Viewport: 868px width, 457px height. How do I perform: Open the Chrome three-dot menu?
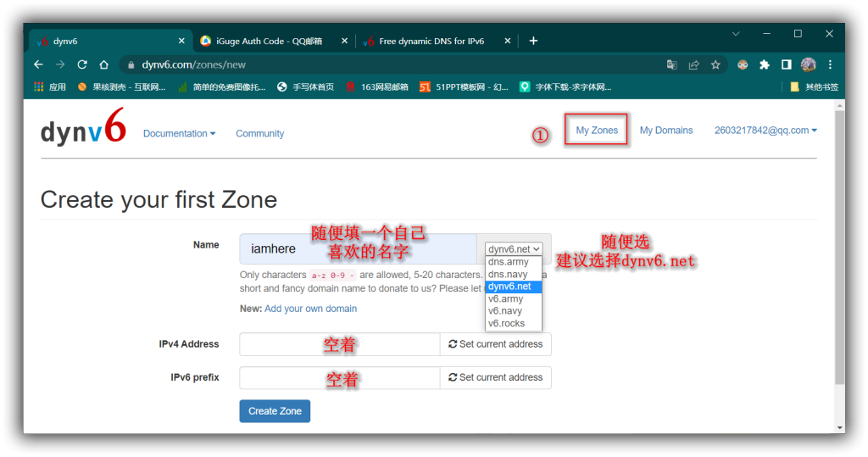coord(830,64)
